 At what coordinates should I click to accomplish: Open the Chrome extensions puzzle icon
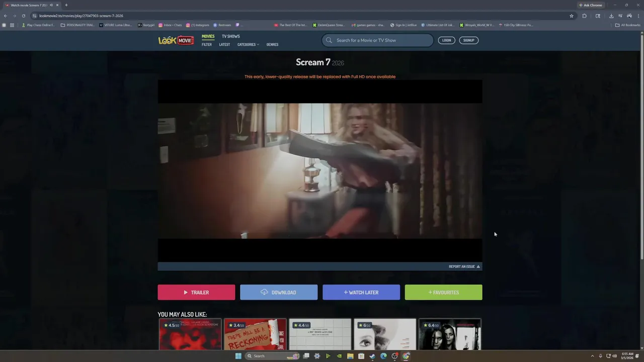[584, 16]
